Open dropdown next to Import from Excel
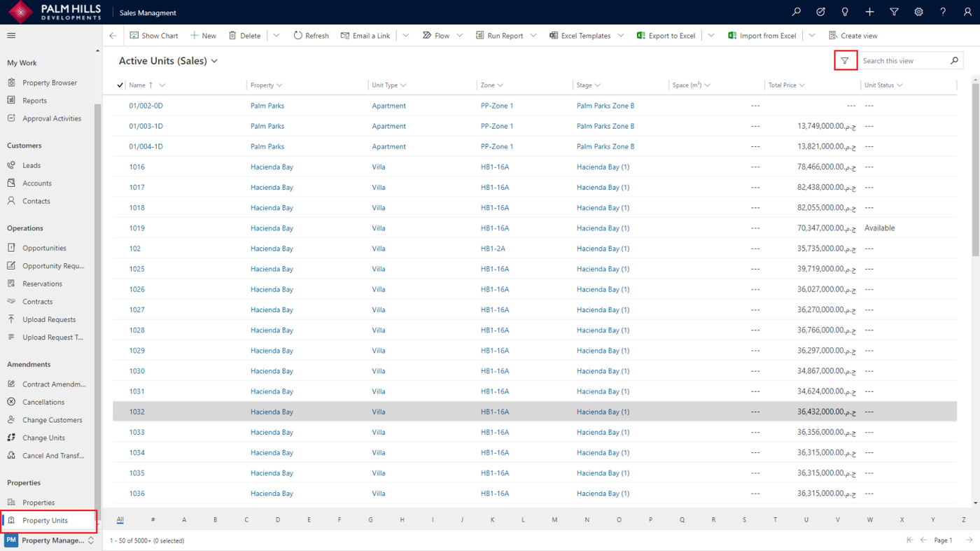Viewport: 980px width, 551px height. click(x=812, y=36)
